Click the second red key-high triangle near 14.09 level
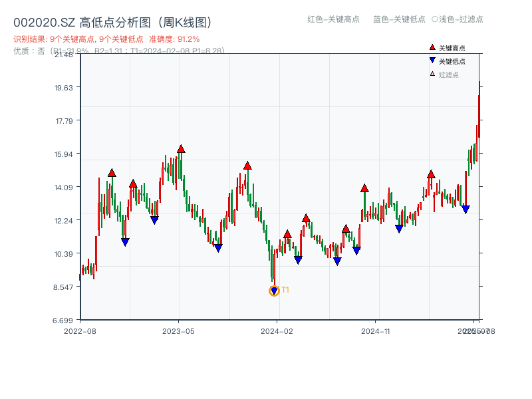The width and height of the screenshot is (532, 399). [x=133, y=184]
